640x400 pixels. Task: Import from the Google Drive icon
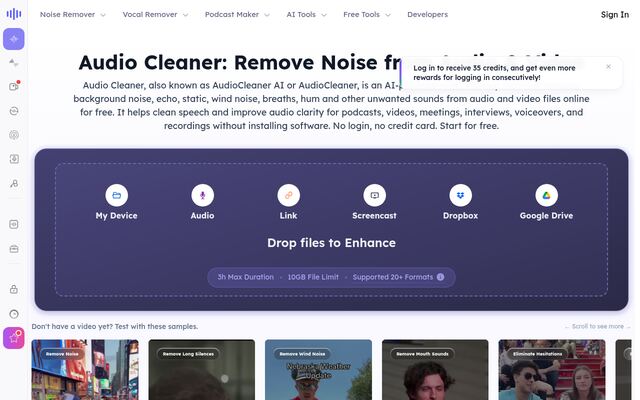tap(546, 196)
